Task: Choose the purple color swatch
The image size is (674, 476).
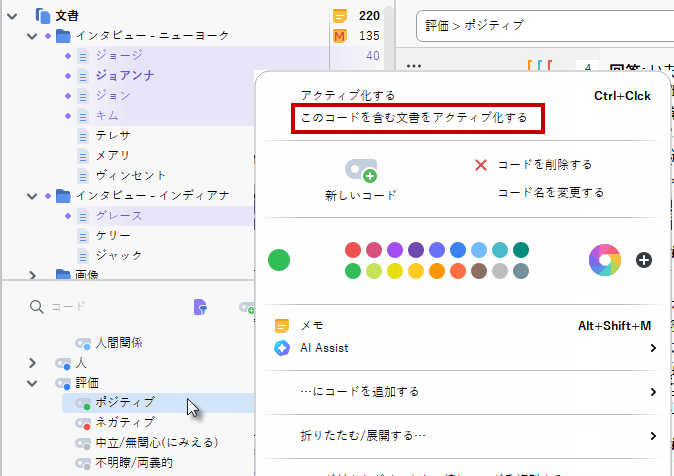Action: point(394,250)
